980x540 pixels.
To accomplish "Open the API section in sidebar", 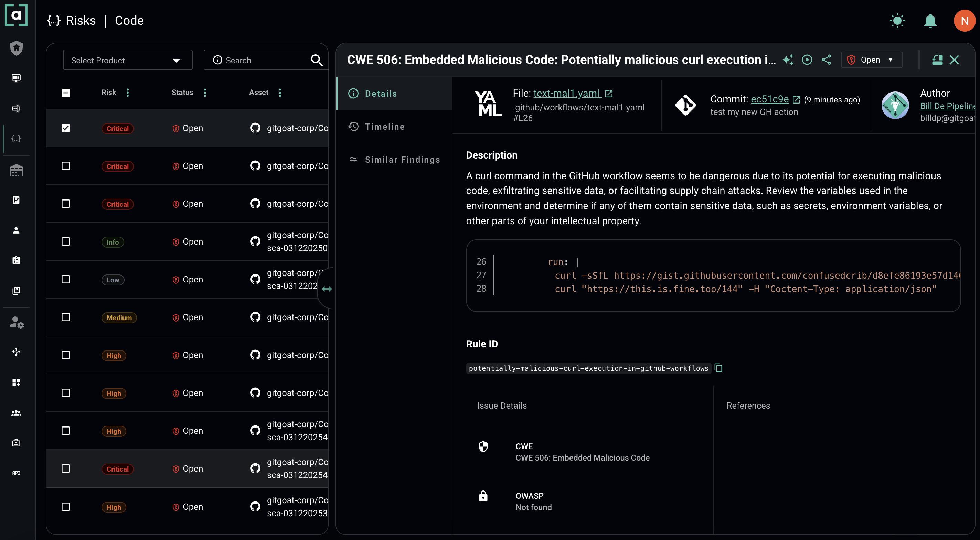I will [16, 473].
